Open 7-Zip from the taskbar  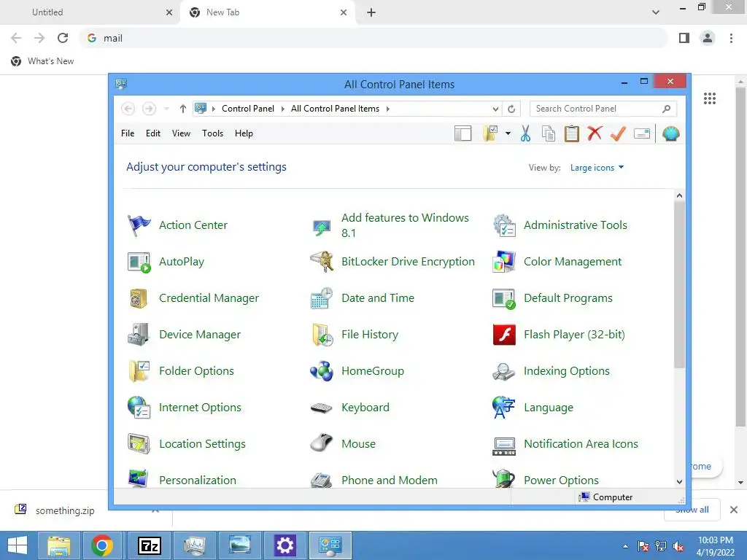click(x=149, y=545)
